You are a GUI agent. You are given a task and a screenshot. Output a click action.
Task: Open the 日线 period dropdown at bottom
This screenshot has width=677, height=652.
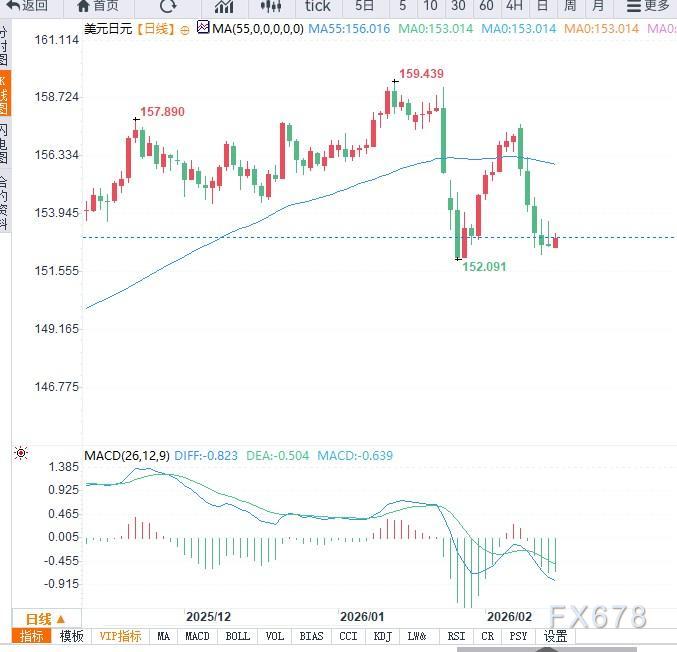tap(45, 619)
